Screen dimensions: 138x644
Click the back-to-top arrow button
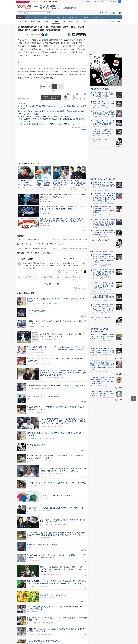tap(133, 398)
